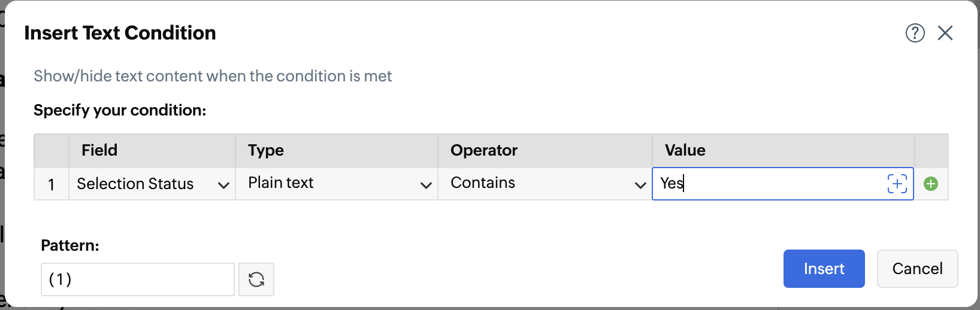Click the Operator column header
This screenshot has width=980, height=310.
[x=483, y=150]
